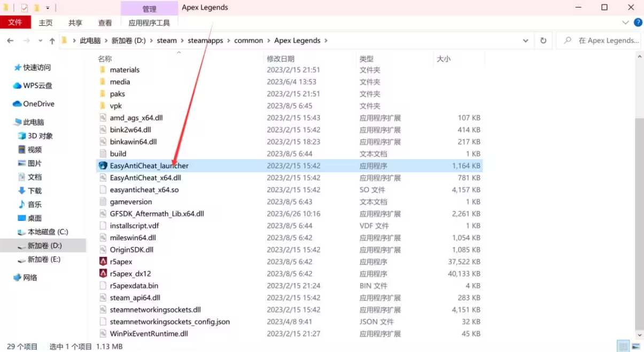
Task: Collapse the ribbon using the chevron
Action: [624, 22]
